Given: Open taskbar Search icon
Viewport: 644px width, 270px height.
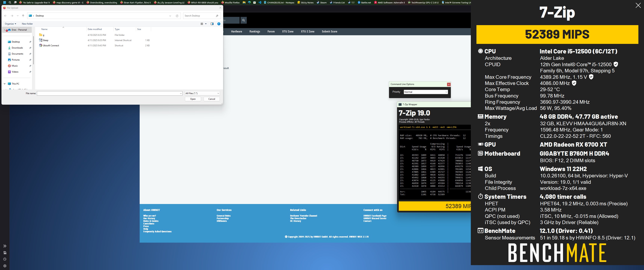Looking at the screenshot, I should point(10,2).
